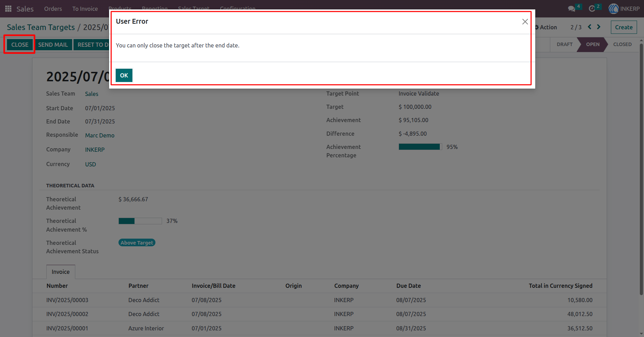Go to Sales Team Targets breadcrumb
Screen dimensions: 644x337
pos(41,27)
